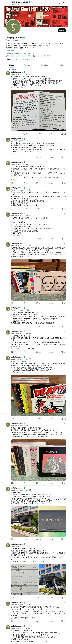
Task: Open search from the profile header
Action: pos(64,3)
